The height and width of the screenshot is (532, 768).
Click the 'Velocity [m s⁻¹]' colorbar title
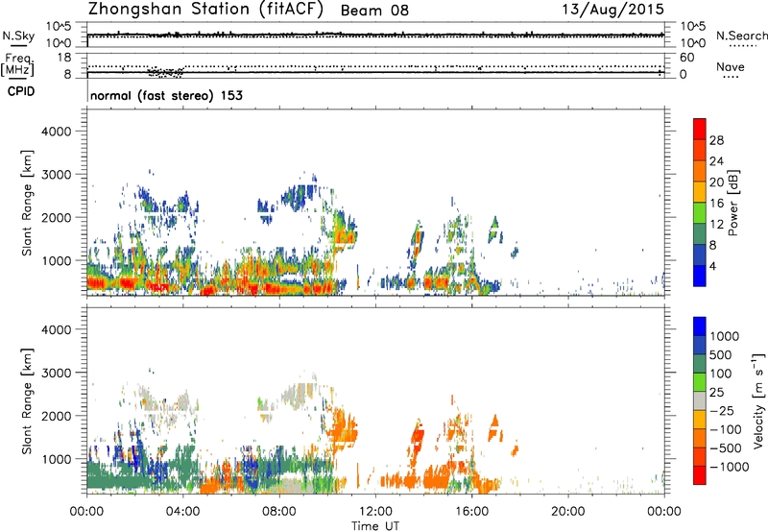tap(758, 400)
